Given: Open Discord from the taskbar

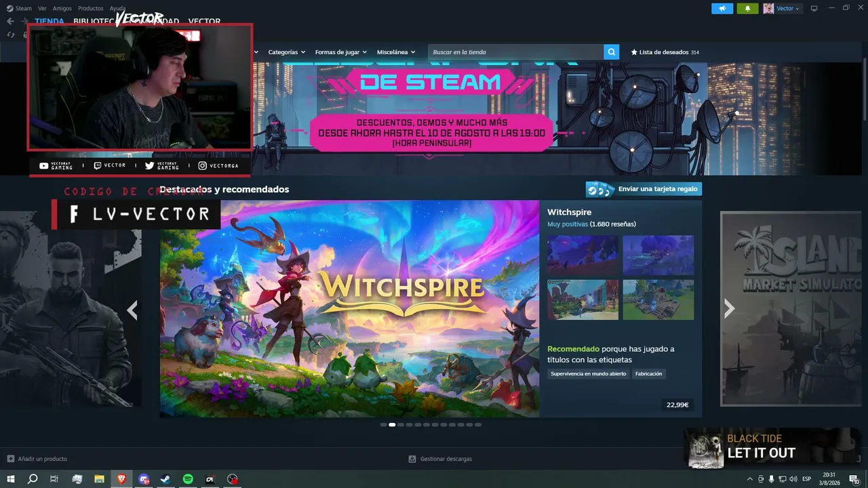Looking at the screenshot, I should (x=144, y=479).
